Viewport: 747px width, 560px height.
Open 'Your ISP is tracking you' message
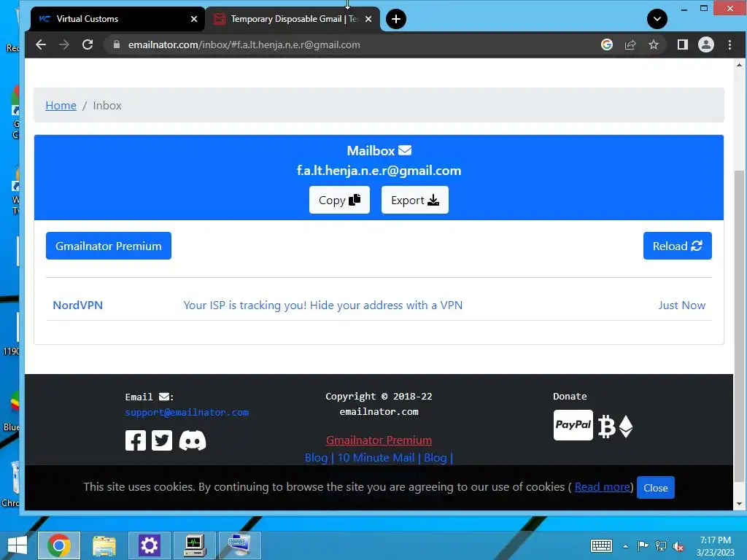tap(323, 306)
